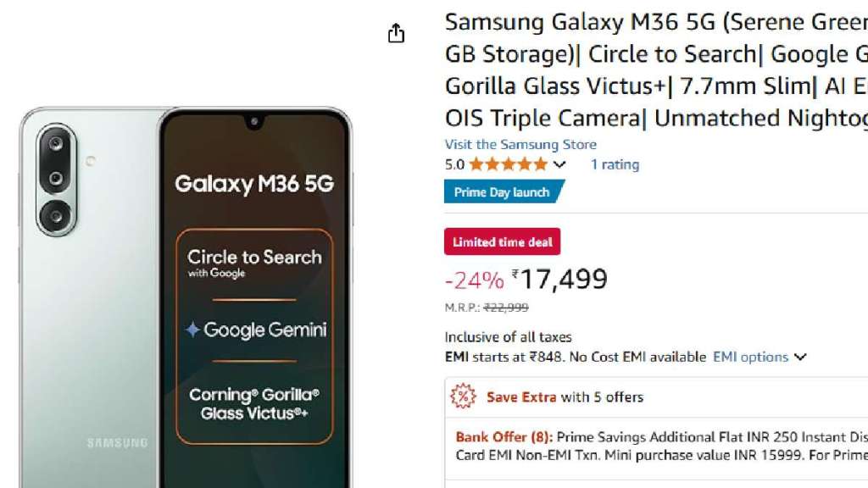Screen dimensions: 868x488
Task: Expand the ratings dropdown chevron
Action: point(559,164)
